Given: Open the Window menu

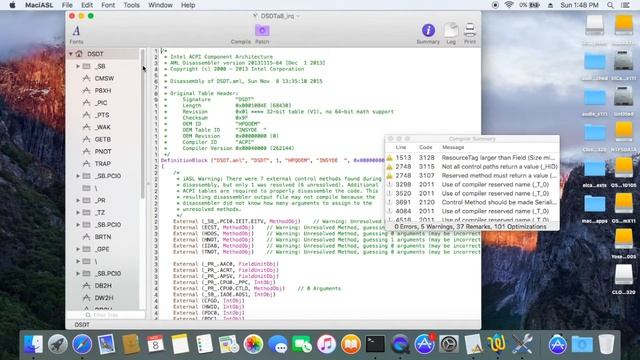Looking at the screenshot, I should click(160, 5).
